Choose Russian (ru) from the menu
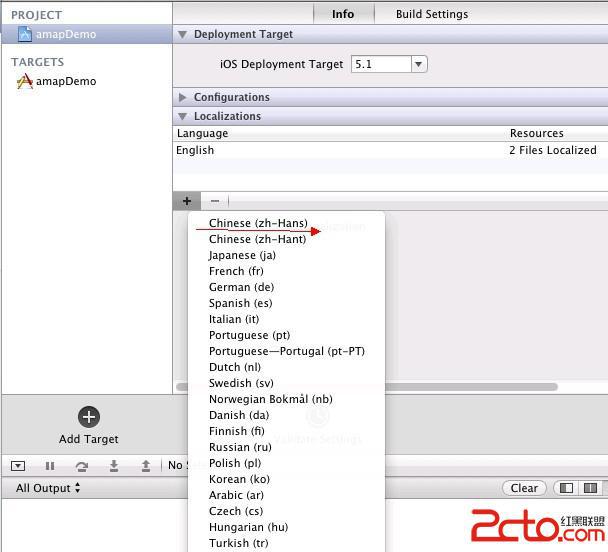608x552 pixels. (286, 447)
